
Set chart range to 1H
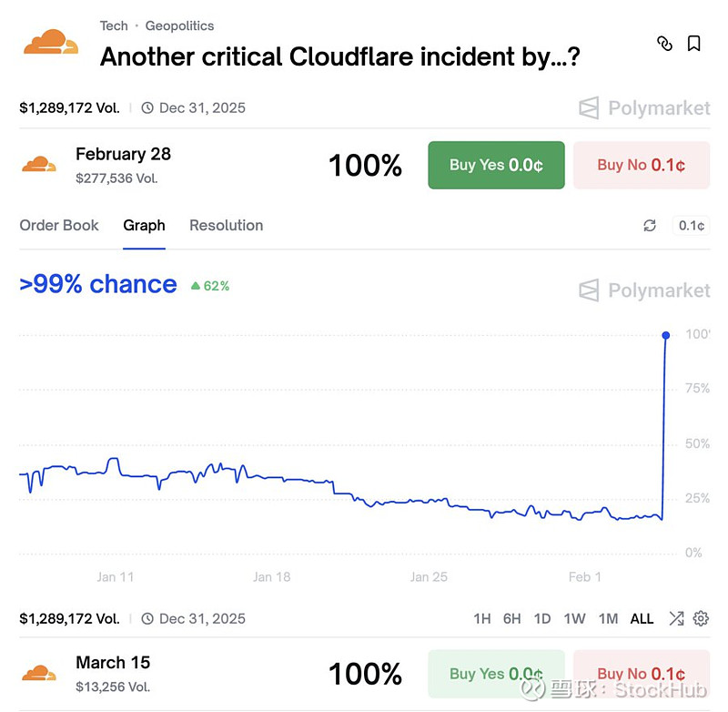tap(482, 618)
